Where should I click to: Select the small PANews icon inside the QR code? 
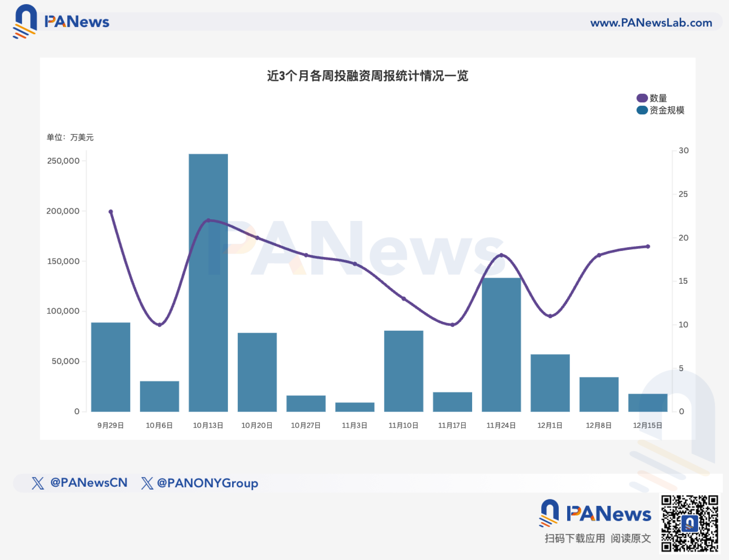690,524
